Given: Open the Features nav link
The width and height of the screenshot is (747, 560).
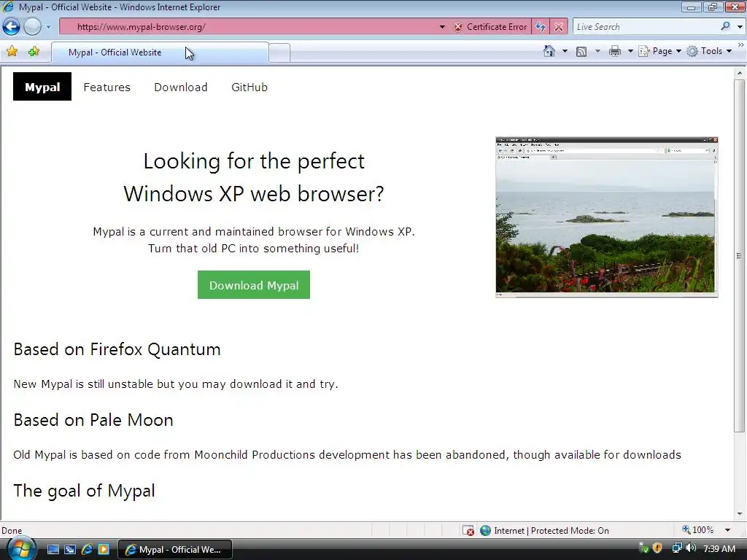Looking at the screenshot, I should pos(107,87).
